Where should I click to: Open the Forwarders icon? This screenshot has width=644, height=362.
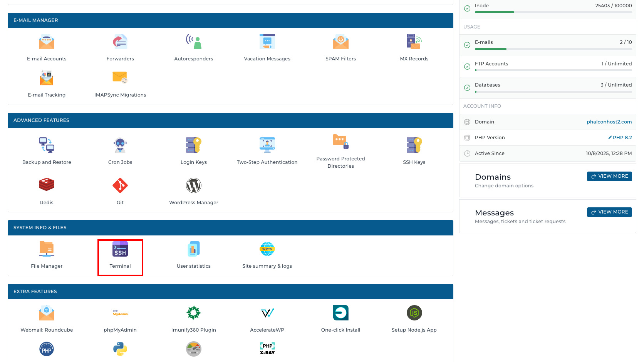(120, 42)
